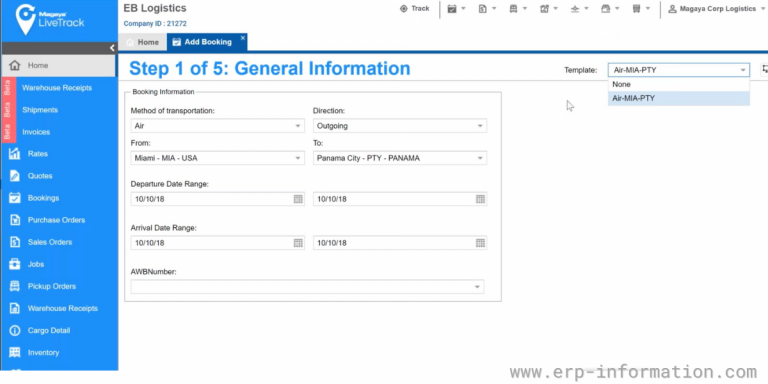The image size is (768, 384).
Task: Click the Track button in top toolbar
Action: pyautogui.click(x=414, y=8)
